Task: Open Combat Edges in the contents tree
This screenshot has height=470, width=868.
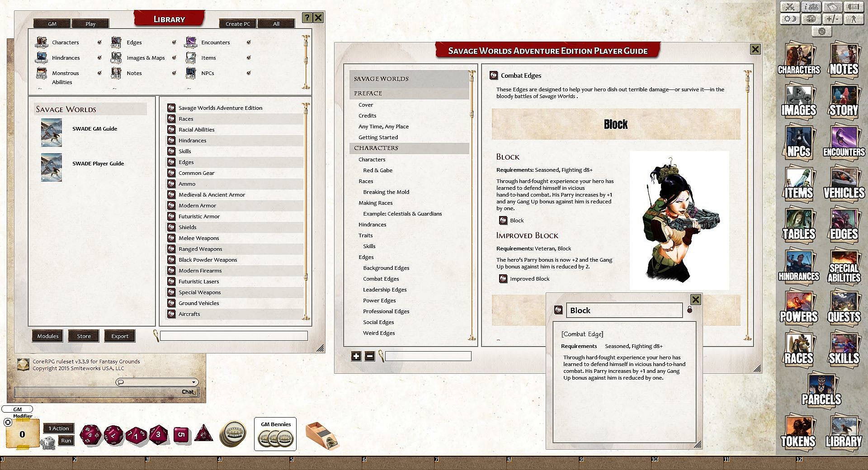Action: [x=381, y=279]
